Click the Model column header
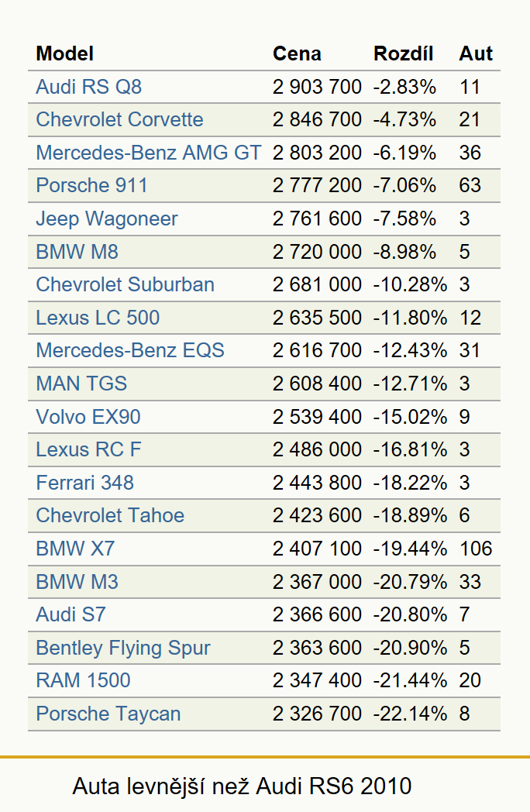 65,54
